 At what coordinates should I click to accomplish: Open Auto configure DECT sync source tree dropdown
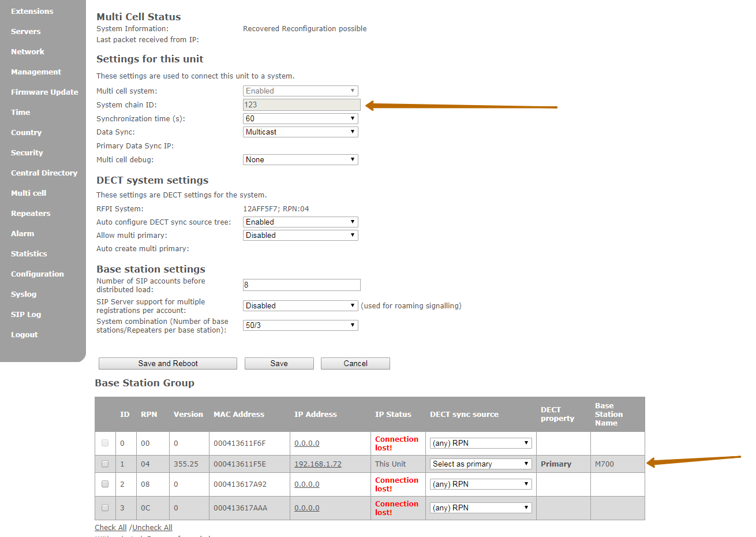tap(301, 222)
